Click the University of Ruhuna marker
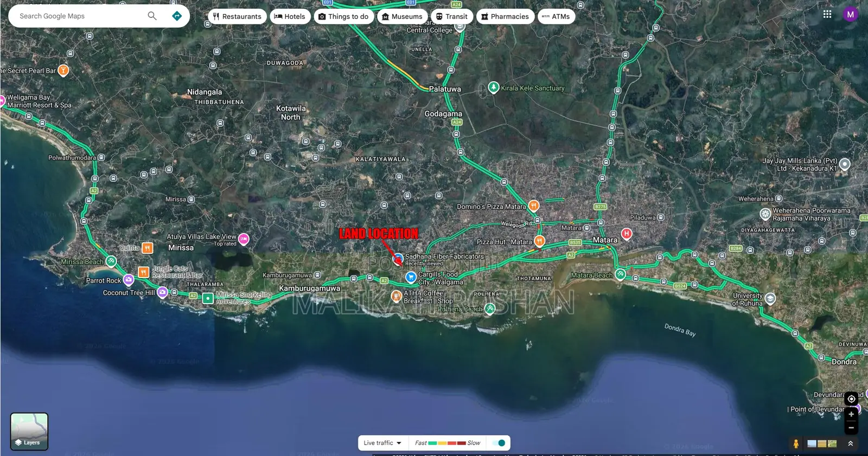The height and width of the screenshot is (456, 868). tap(770, 298)
